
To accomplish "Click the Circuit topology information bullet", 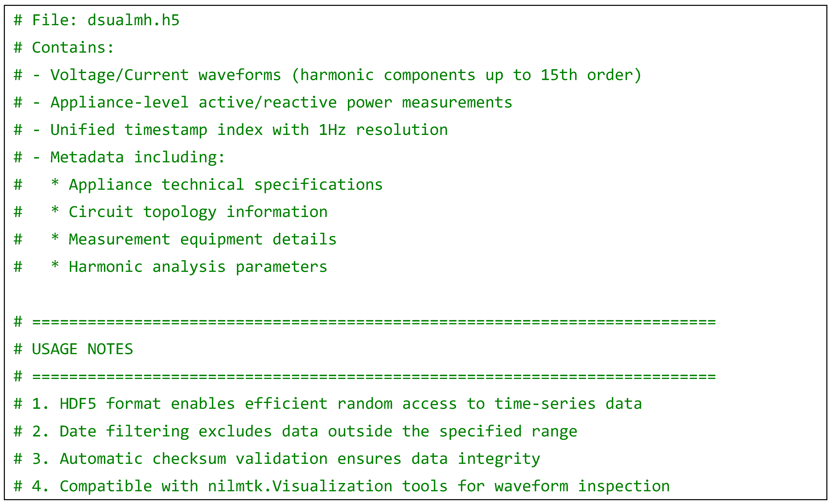I will tap(198, 212).
